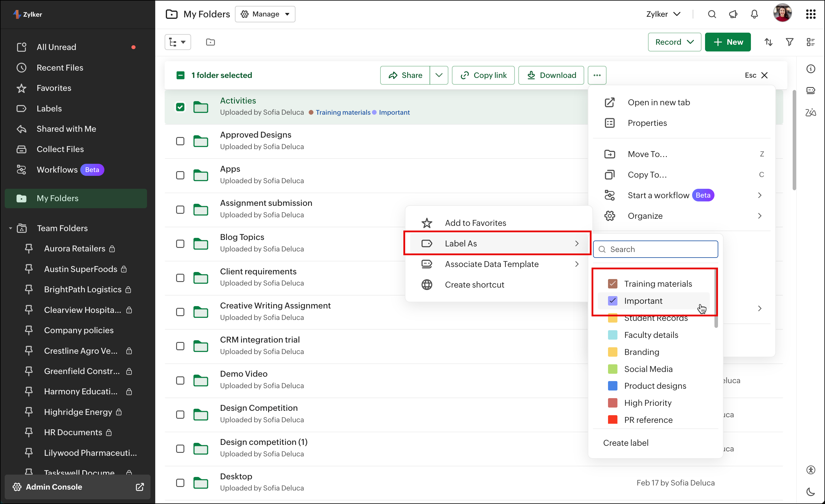The height and width of the screenshot is (504, 825).
Task: Open the filter funnel icon
Action: pos(789,42)
